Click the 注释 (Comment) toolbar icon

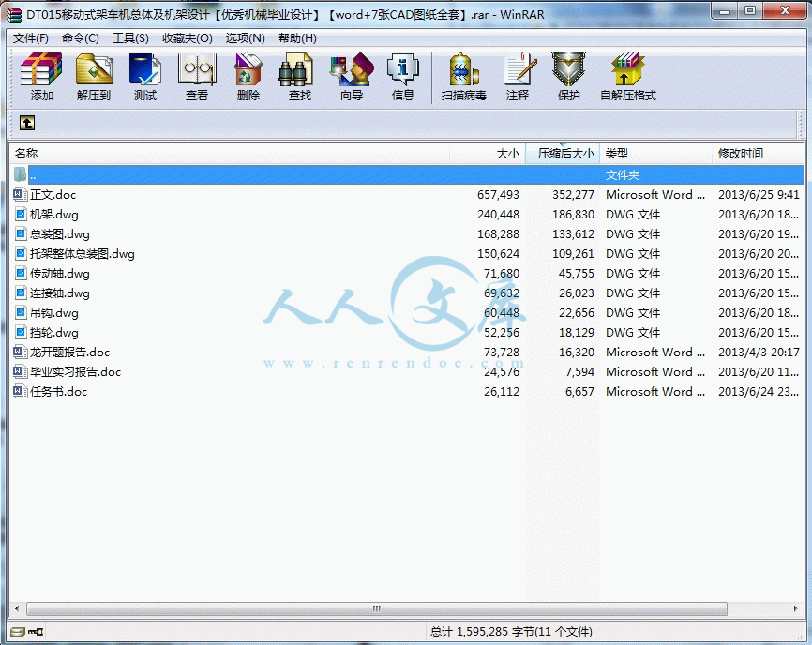tap(519, 69)
